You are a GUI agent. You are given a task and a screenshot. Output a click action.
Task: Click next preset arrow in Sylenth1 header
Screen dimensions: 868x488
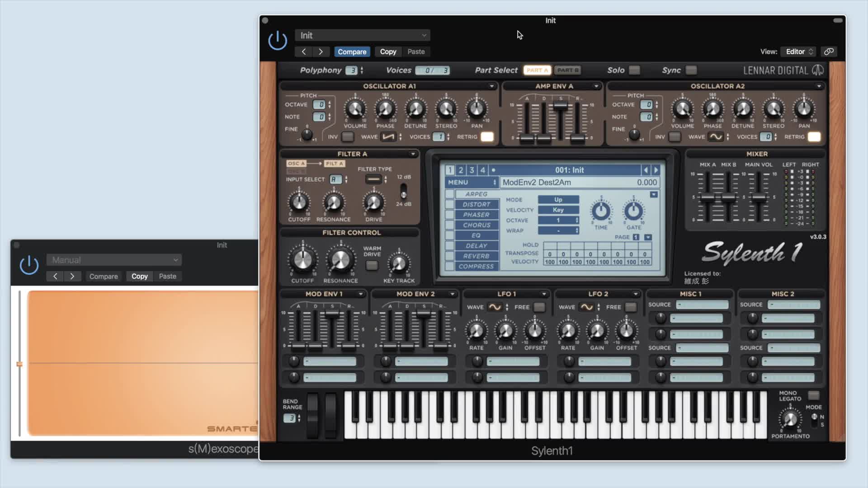click(321, 52)
